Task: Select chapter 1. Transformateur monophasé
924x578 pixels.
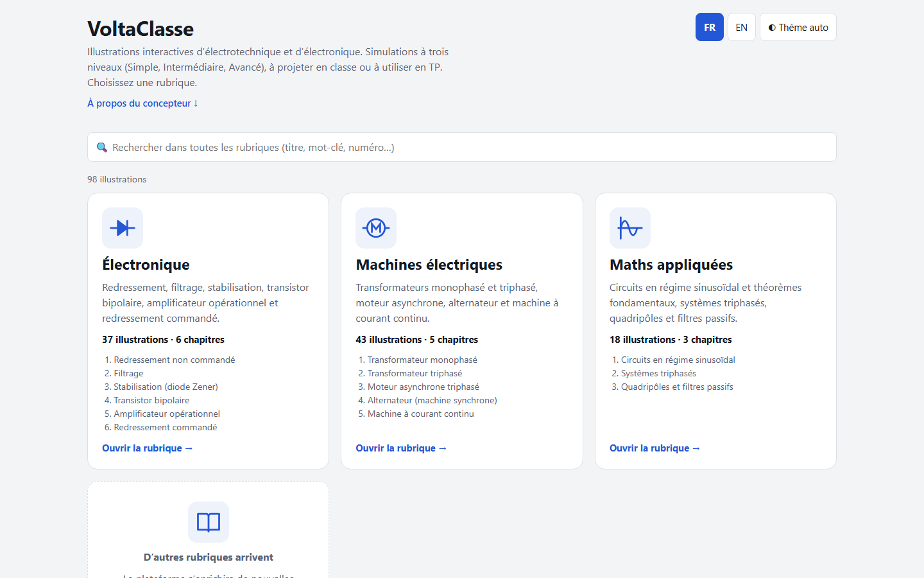Action: (x=418, y=360)
